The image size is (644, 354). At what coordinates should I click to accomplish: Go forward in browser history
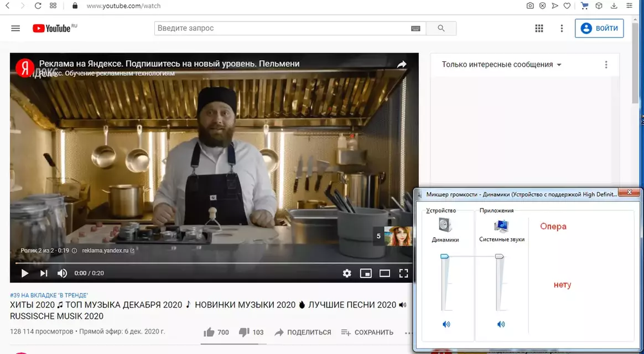pyautogui.click(x=23, y=6)
